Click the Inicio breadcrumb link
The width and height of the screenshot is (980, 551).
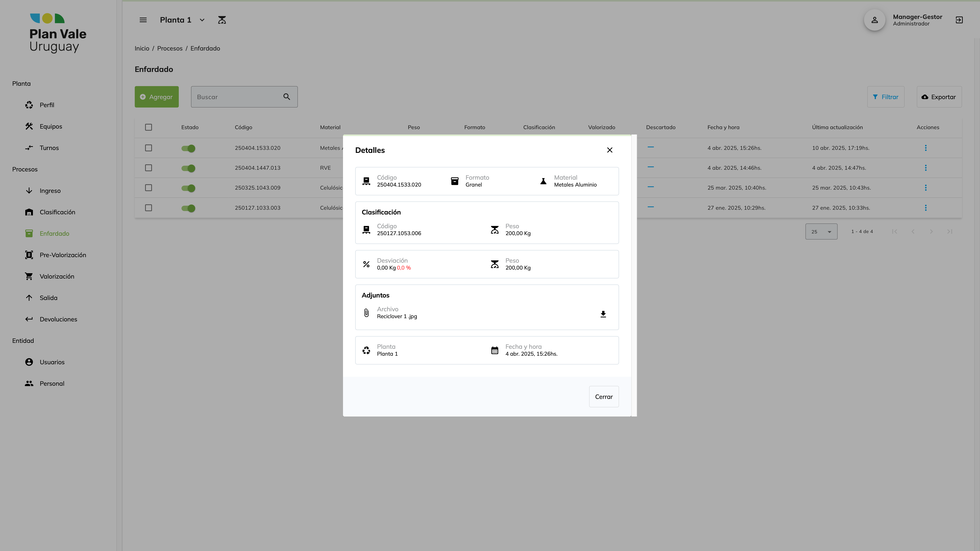[x=142, y=48]
